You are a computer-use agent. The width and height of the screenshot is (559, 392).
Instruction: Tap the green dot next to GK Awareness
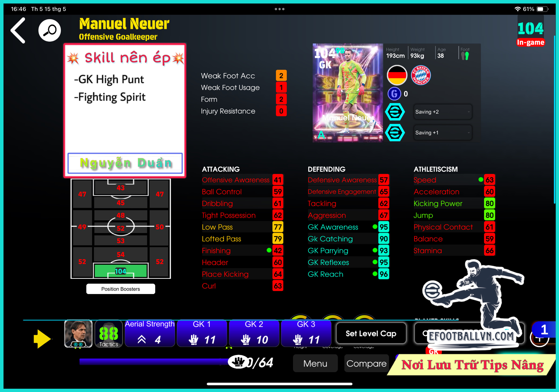(x=375, y=227)
